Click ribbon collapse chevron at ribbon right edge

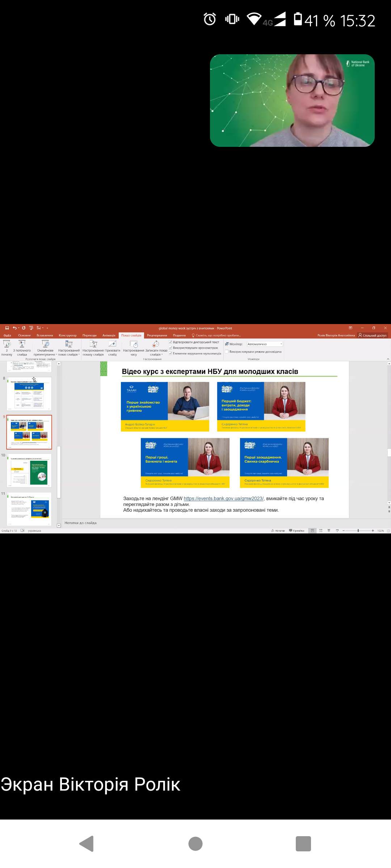(388, 359)
